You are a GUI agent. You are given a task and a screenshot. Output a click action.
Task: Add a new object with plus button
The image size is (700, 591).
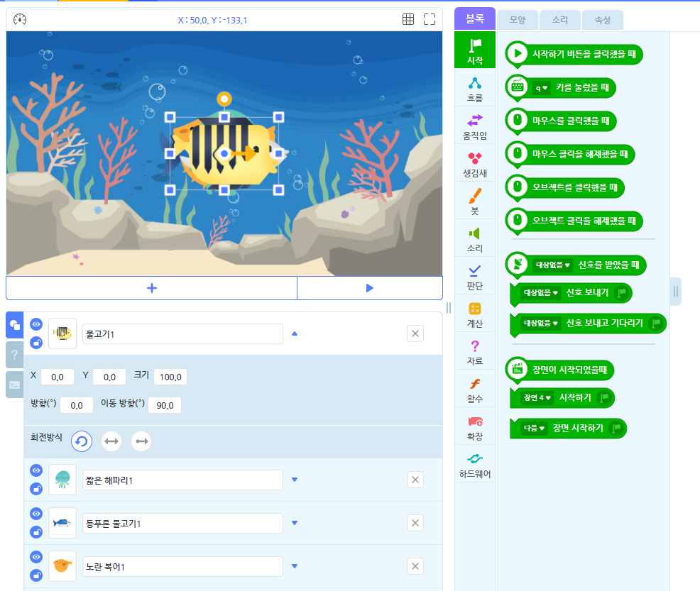152,288
